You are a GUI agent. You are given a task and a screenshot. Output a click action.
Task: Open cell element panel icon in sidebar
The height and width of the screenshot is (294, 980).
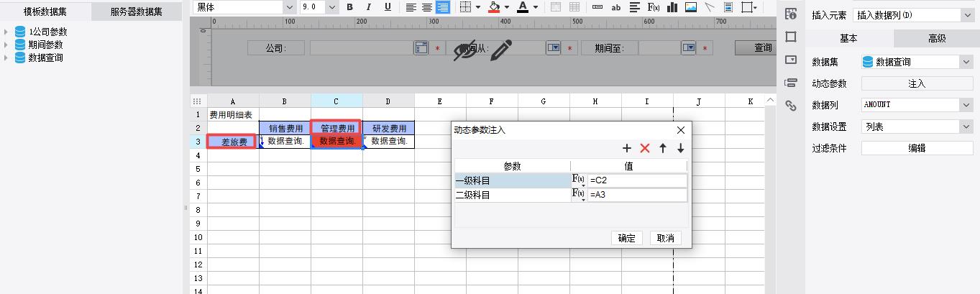[x=791, y=14]
